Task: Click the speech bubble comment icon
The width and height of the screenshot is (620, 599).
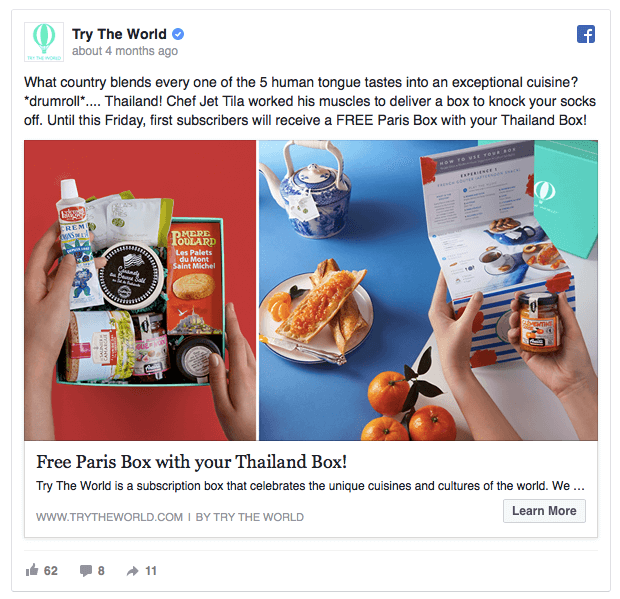Action: 86,571
